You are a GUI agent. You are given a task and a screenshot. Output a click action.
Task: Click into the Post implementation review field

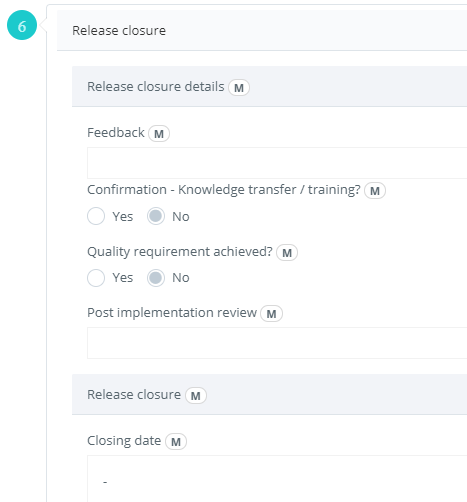click(277, 343)
